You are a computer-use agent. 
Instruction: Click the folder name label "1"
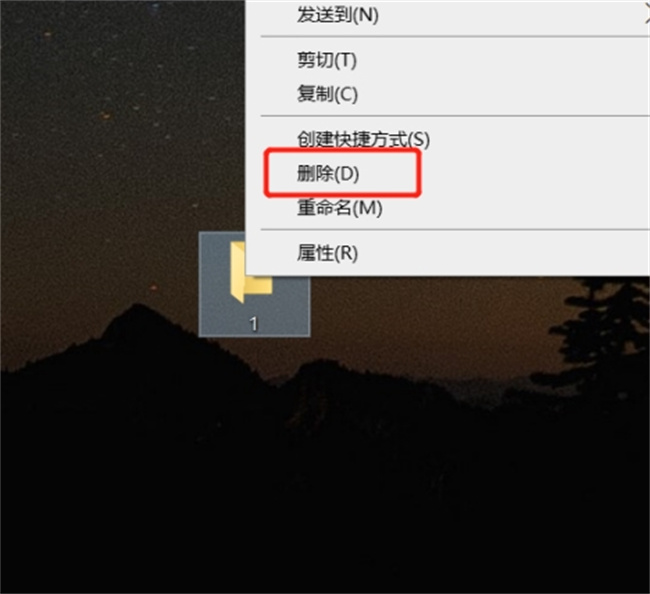click(x=254, y=324)
